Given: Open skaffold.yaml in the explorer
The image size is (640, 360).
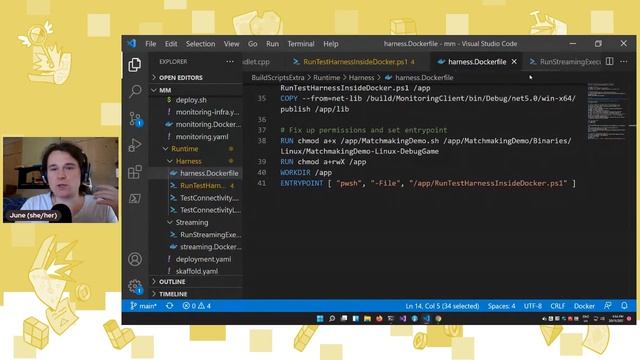Looking at the screenshot, I should [x=196, y=271].
